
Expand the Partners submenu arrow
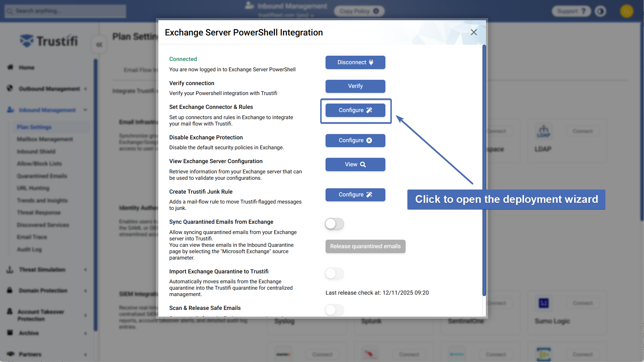click(x=85, y=355)
